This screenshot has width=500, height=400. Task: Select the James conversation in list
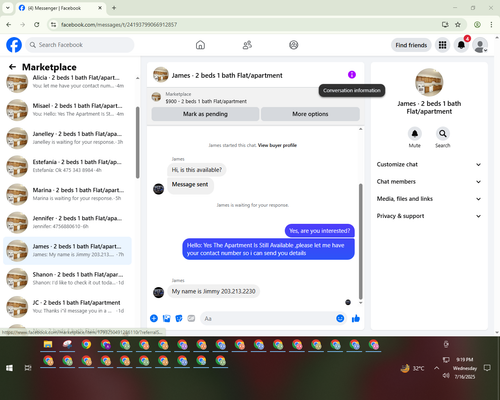click(67, 251)
